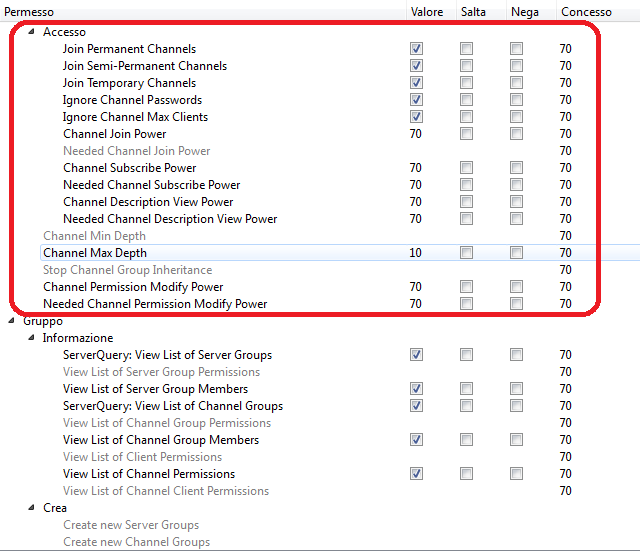640x551 pixels.
Task: Uncheck Valore for Ignore Channel Passwords
Action: pyautogui.click(x=416, y=100)
